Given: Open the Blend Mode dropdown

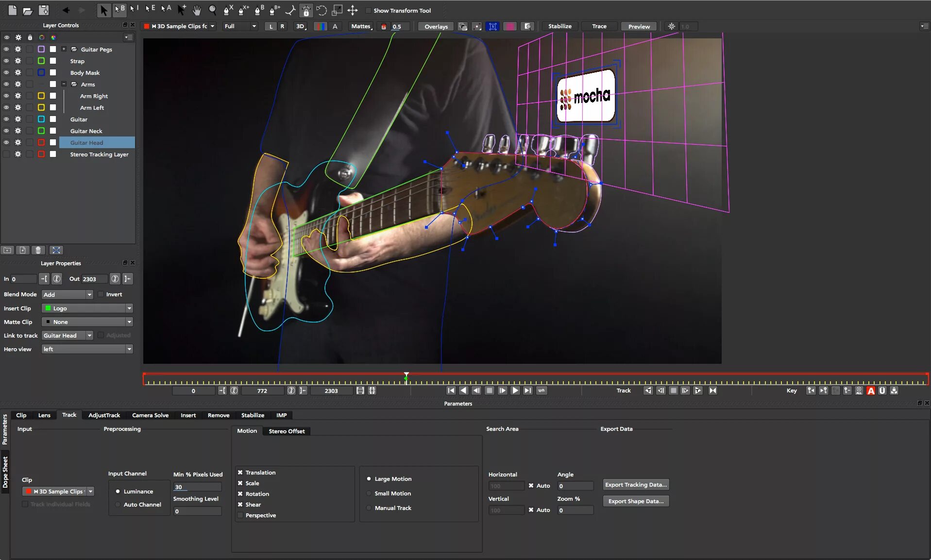Looking at the screenshot, I should [67, 294].
